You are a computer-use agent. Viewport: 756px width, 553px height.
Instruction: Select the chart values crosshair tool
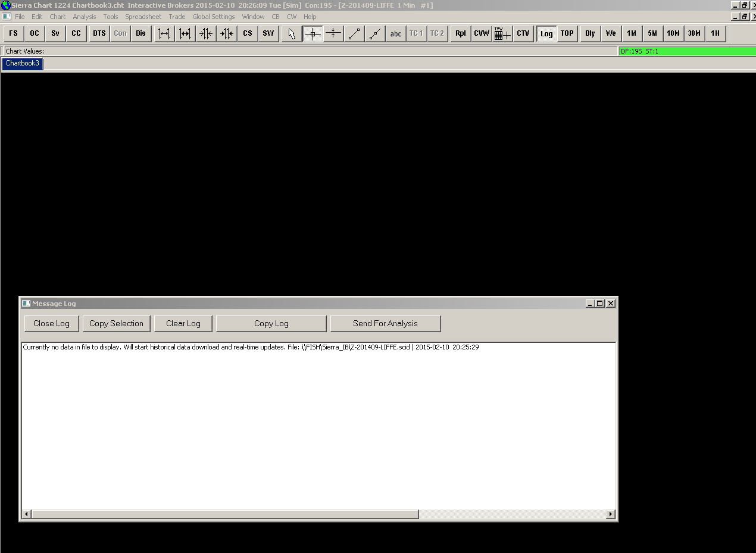313,33
